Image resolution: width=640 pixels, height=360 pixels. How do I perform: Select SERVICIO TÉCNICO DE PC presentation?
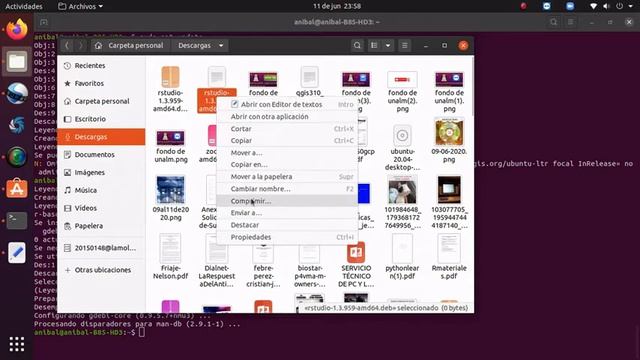click(x=356, y=265)
